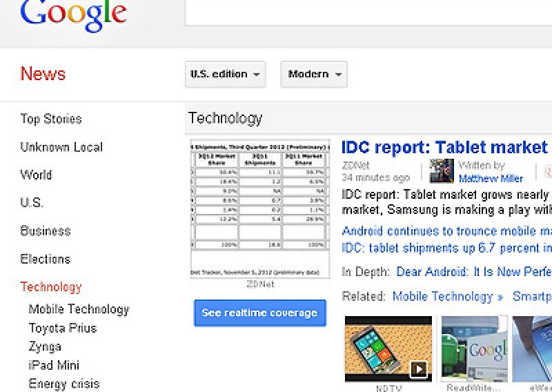
Task: Click the 34 minutes ago timestamp
Action: (375, 177)
